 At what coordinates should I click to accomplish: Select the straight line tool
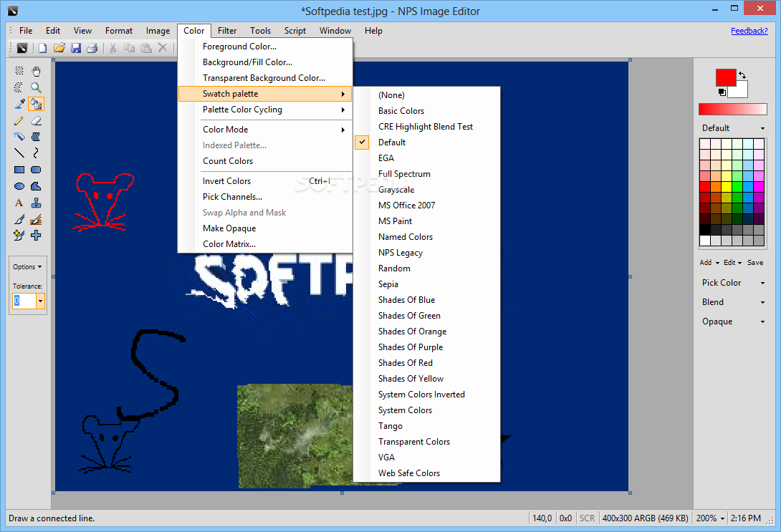coord(19,153)
